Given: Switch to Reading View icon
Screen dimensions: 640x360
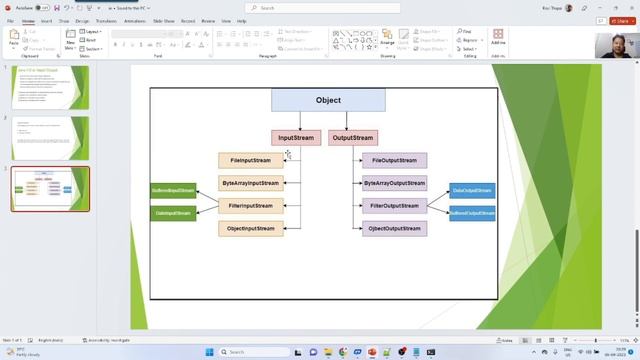Looking at the screenshot, I should coord(552,340).
